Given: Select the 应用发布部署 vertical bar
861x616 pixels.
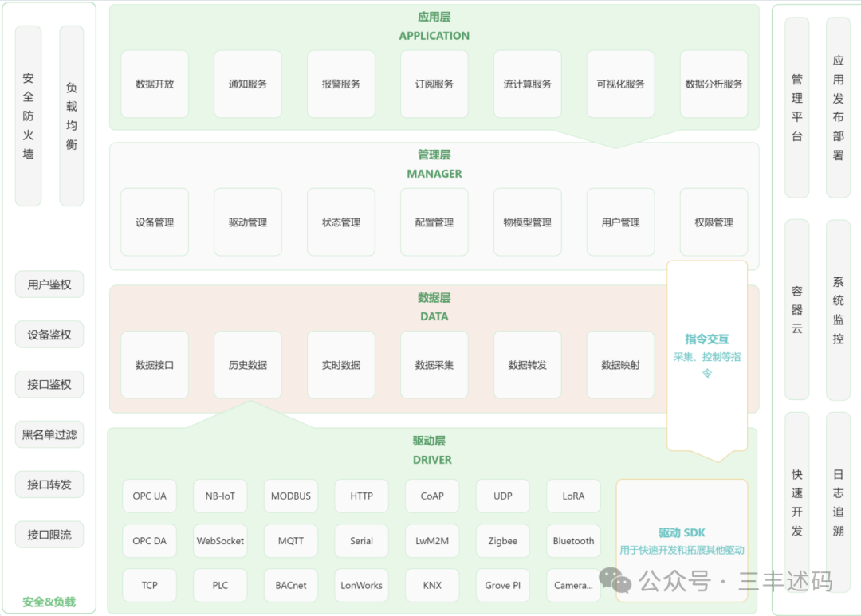Looking at the screenshot, I should coord(838,108).
